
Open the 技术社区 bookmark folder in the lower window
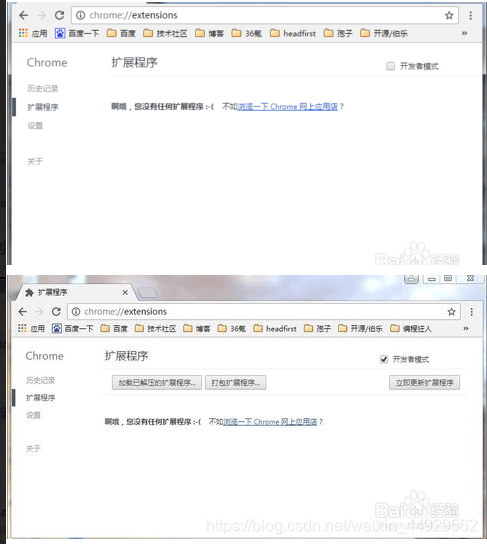(x=155, y=328)
